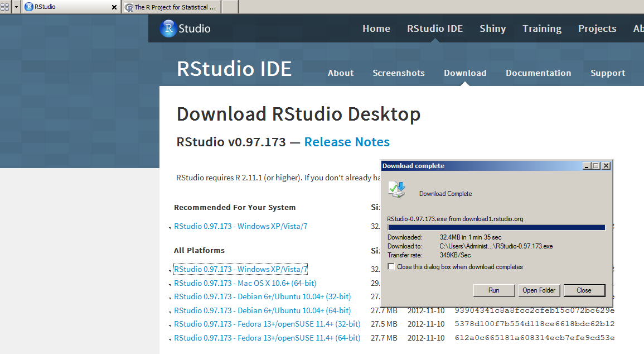
Task: Click All Platforms Windows XP/Vista/7 link
Action: [240, 269]
